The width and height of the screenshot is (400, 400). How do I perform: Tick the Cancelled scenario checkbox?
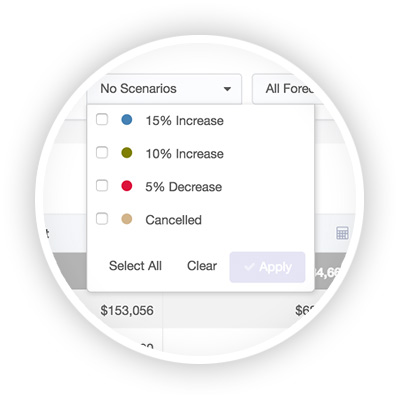pos(102,219)
